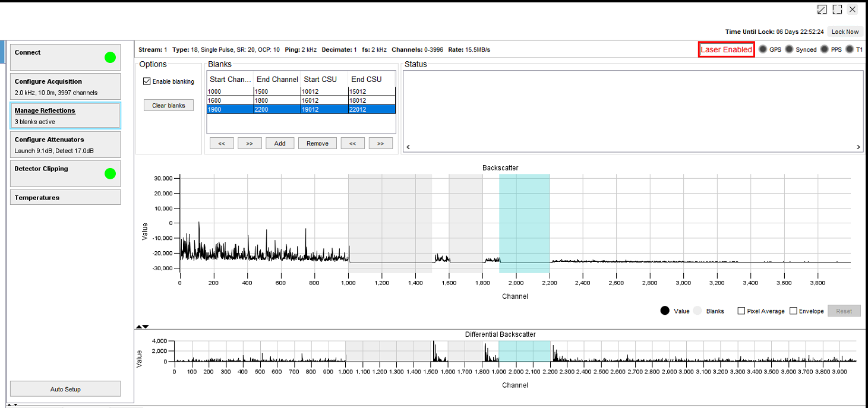This screenshot has width=868, height=408.
Task: Click the GPS status indicator light
Action: [763, 49]
